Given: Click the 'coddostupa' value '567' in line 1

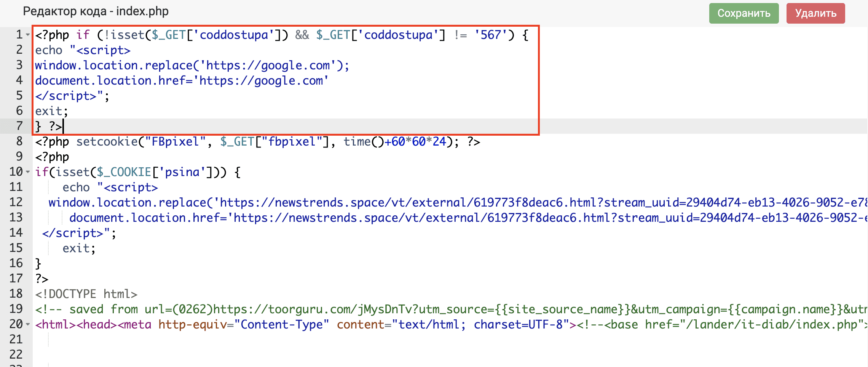Looking at the screenshot, I should point(490,35).
